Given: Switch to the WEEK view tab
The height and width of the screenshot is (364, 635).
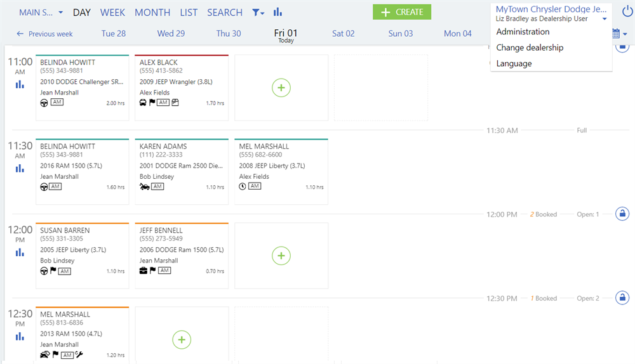Looking at the screenshot, I should pos(112,13).
